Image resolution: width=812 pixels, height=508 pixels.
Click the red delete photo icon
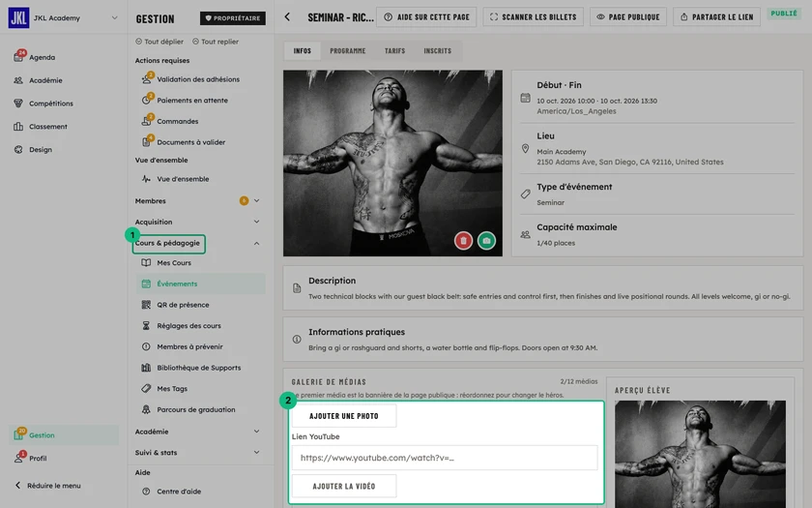pos(463,241)
